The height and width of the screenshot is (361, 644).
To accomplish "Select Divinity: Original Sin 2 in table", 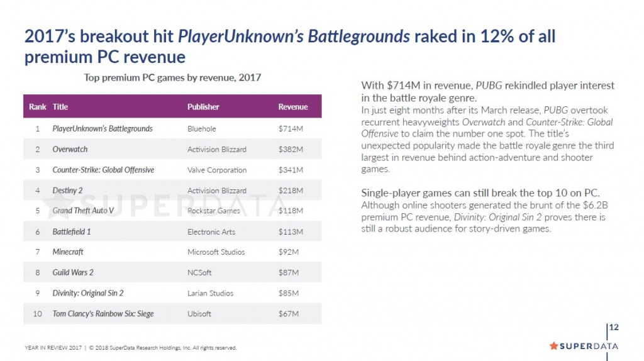I will click(x=88, y=293).
